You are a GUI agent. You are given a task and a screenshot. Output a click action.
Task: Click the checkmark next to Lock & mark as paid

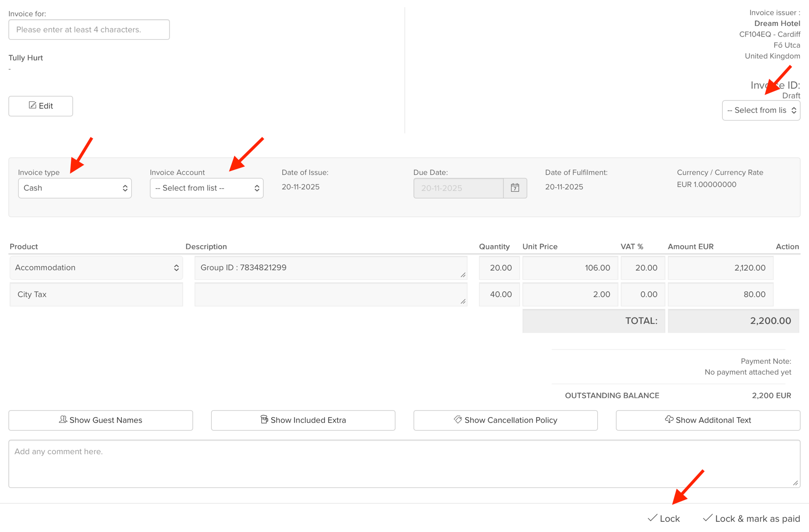coord(708,518)
